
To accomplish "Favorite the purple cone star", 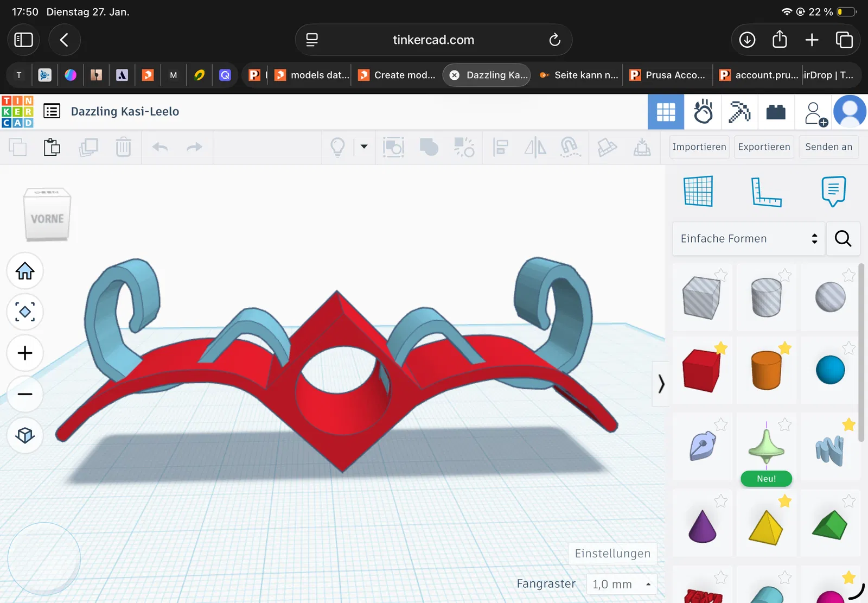I will [720, 501].
